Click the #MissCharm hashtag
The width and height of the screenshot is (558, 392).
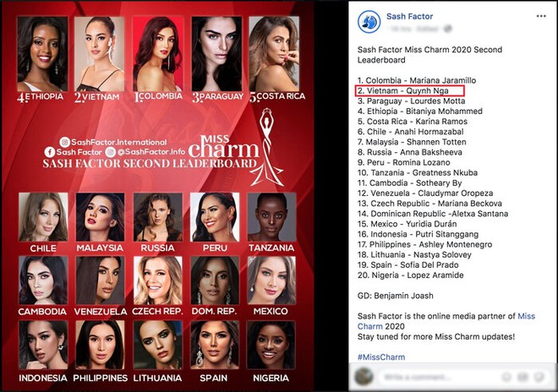click(x=381, y=357)
